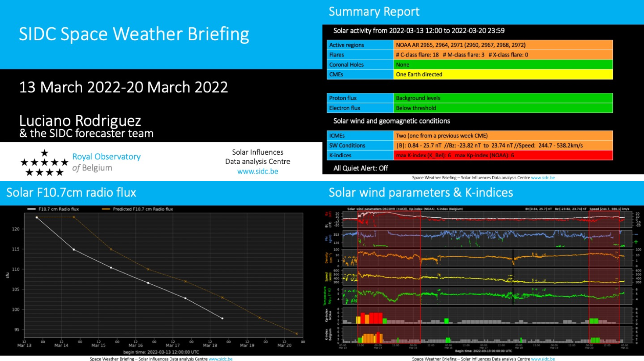Click the last white data point near 98 sfu
This screenshot has height=361, width=644.
tap(222, 319)
